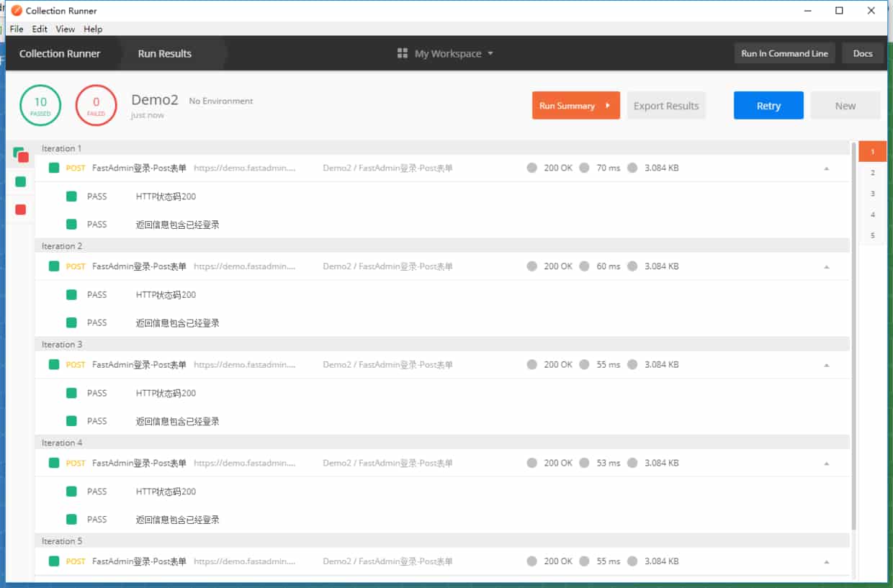Click time dot beside 53 ms
This screenshot has height=588, width=893.
pos(584,463)
